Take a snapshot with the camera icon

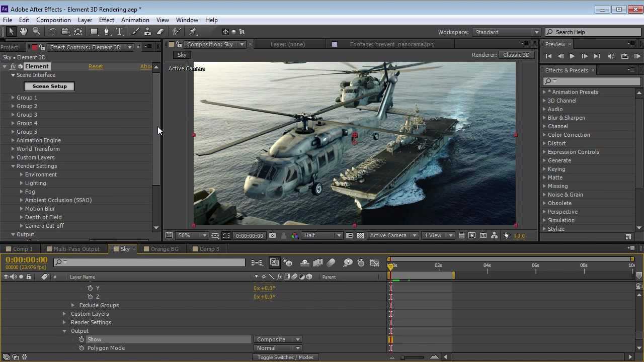point(272,235)
